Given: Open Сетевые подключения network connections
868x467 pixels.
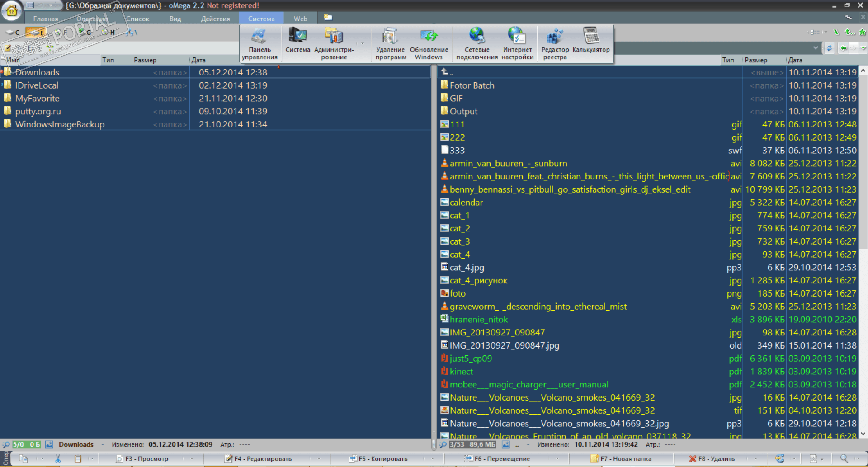Looking at the screenshot, I should tap(477, 44).
